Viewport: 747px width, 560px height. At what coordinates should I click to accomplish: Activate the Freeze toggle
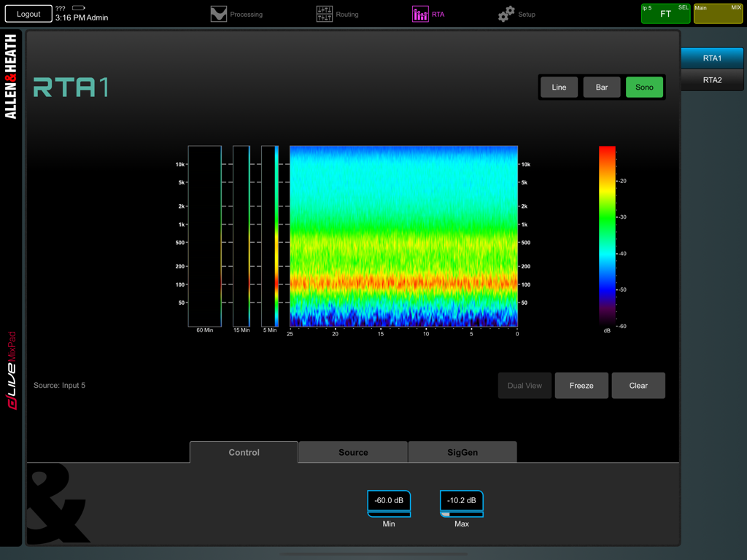click(x=581, y=385)
